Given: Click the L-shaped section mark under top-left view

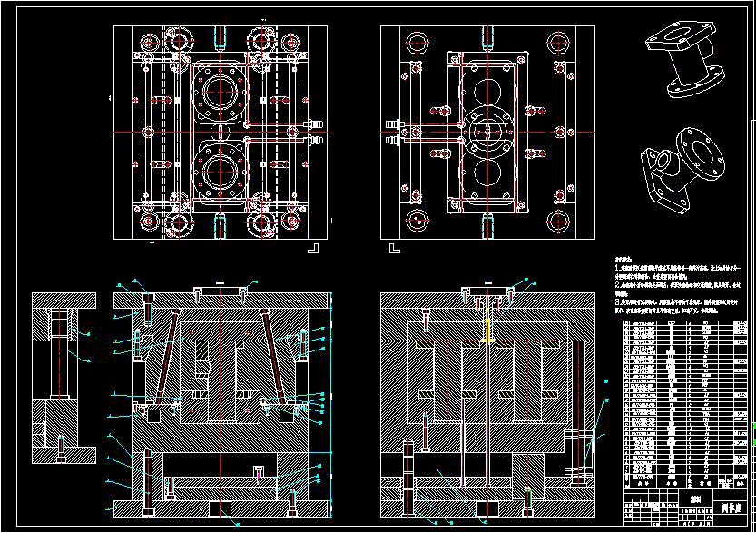Looking at the screenshot, I should (x=313, y=248).
